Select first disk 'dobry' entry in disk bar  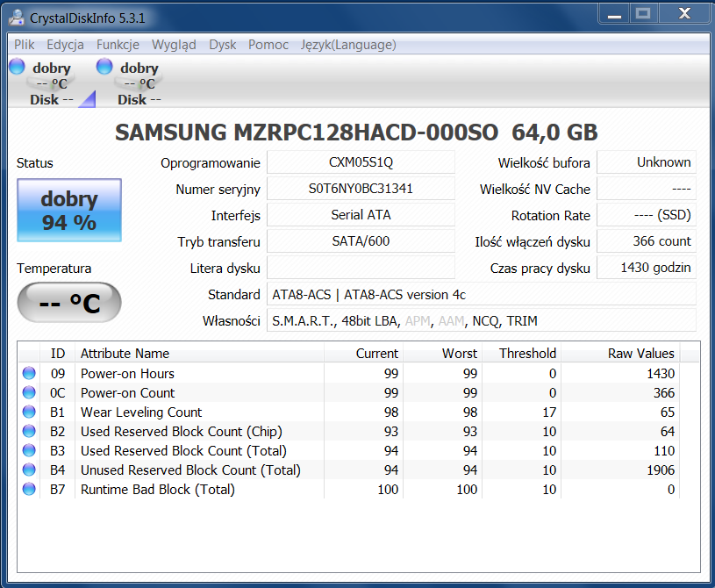point(51,83)
